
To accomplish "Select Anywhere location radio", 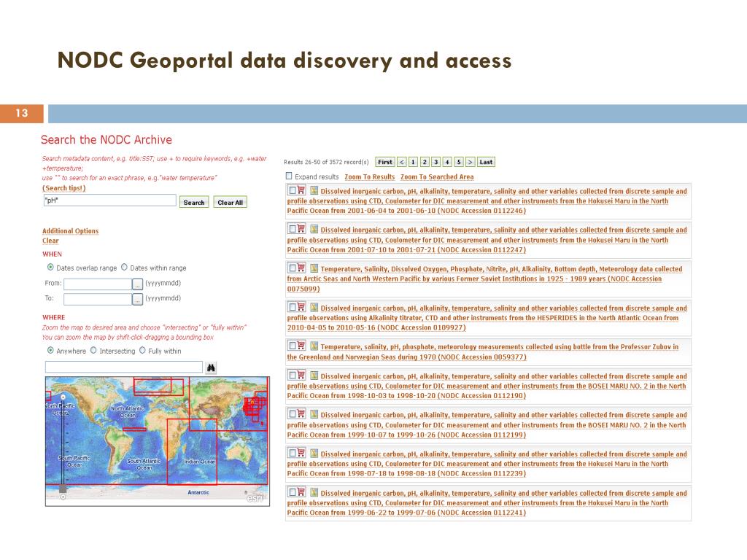I will click(x=50, y=350).
